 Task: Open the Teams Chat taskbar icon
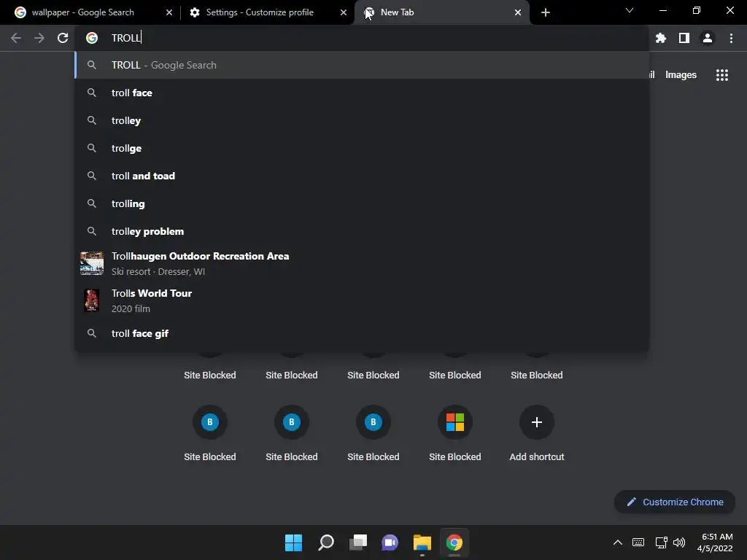(390, 542)
